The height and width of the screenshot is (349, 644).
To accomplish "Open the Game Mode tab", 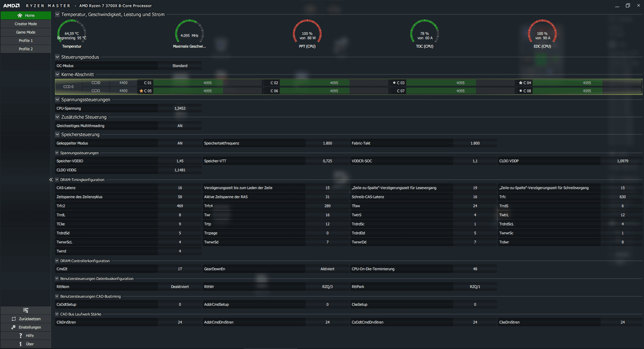I will tap(26, 32).
